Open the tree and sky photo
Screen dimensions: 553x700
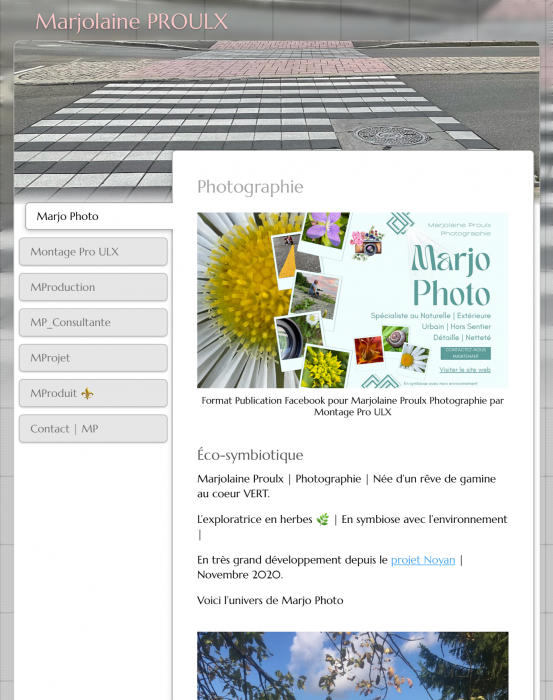point(353,666)
